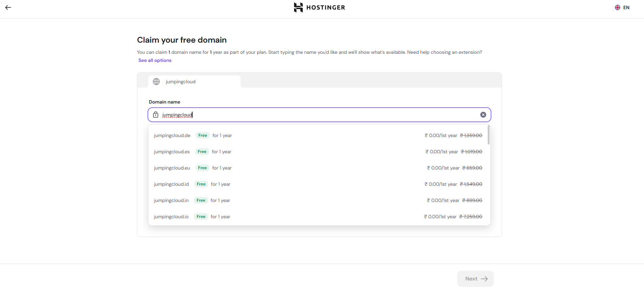Screen dimensions: 644x292
Task: Click the ₹7,259.00 crossed-out price
Action: (471, 217)
